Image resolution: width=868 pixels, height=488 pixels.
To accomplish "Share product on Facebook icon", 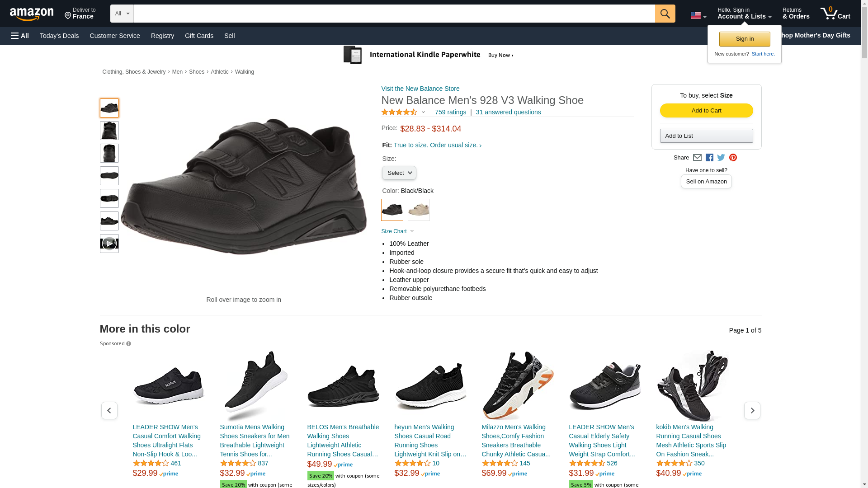I will [x=709, y=158].
